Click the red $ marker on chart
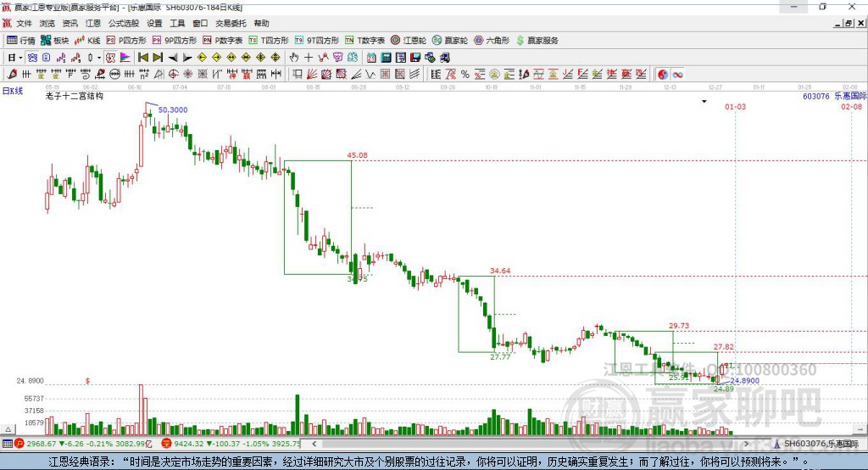Image resolution: width=868 pixels, height=470 pixels. [87, 381]
